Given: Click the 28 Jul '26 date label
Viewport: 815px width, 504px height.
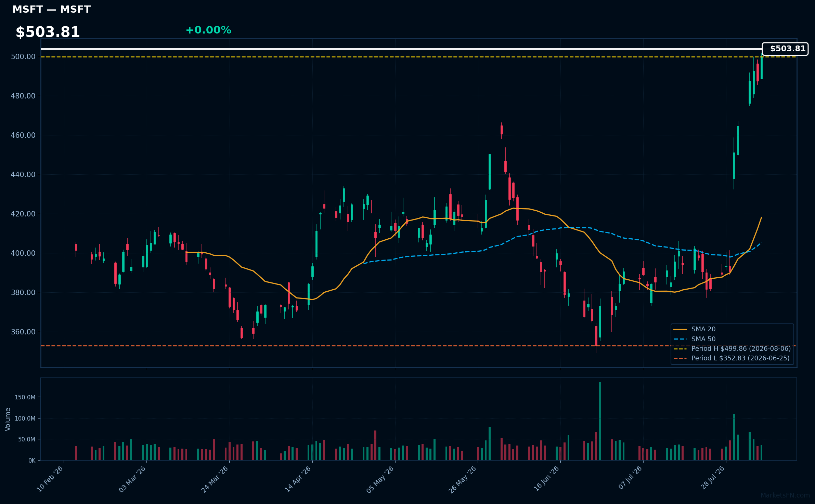Looking at the screenshot, I should 713,477.
